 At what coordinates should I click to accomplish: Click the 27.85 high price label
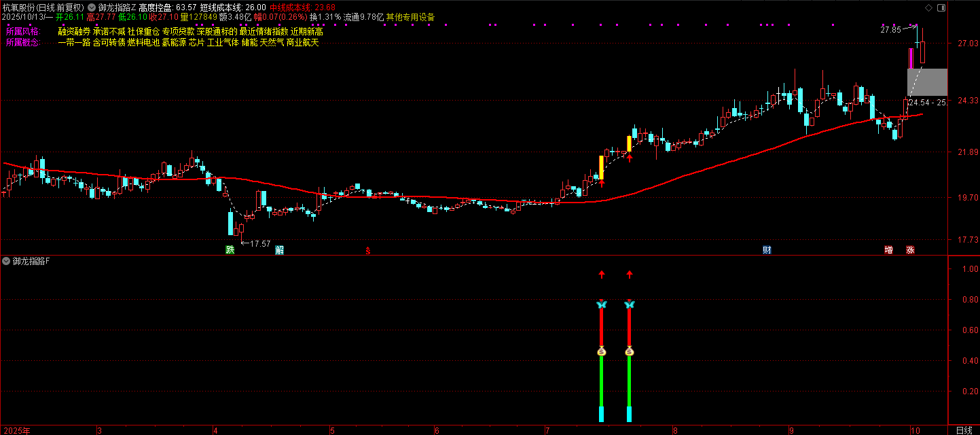890,30
